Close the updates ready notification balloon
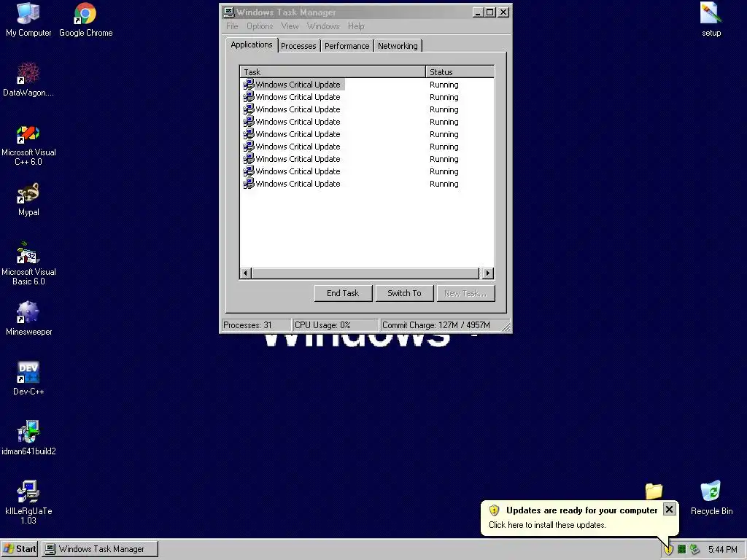Screen dimensions: 747x560 tap(669, 510)
